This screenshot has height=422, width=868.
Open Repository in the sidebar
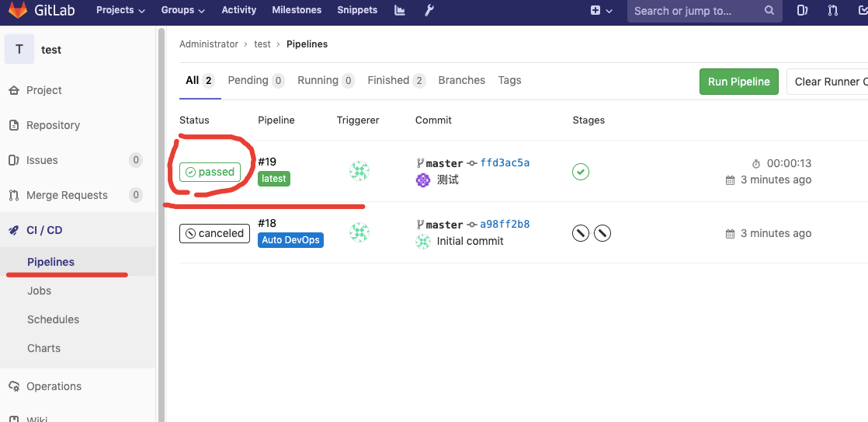53,125
